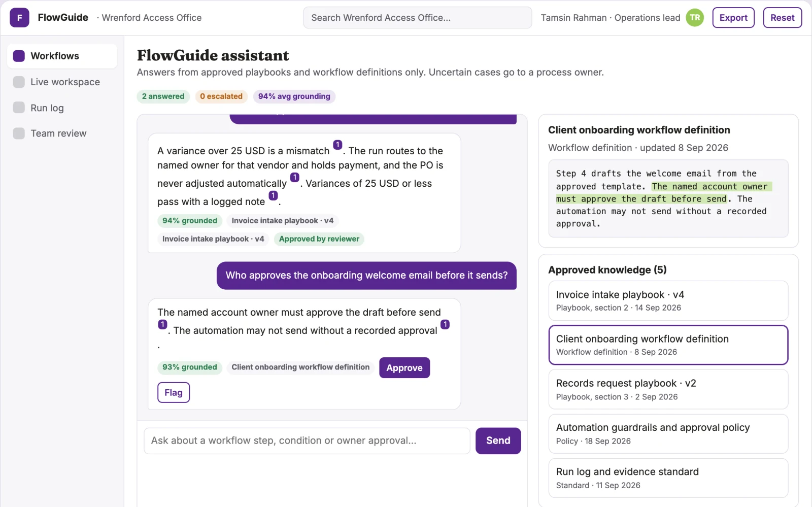Approve the onboarding email answer
The width and height of the screenshot is (812, 507).
tap(404, 368)
